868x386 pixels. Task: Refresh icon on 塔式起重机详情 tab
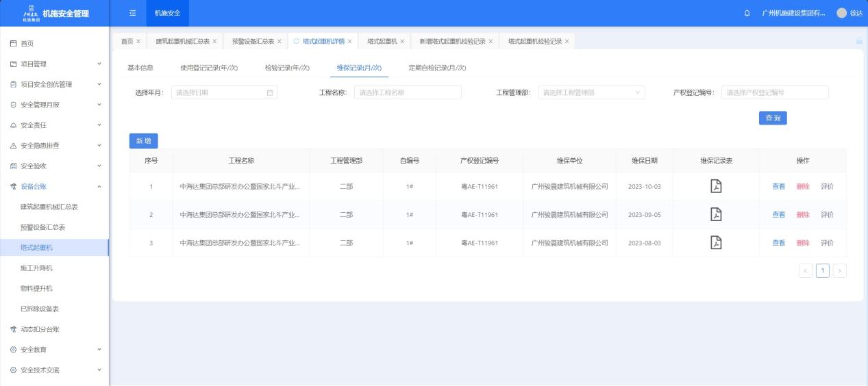pyautogui.click(x=297, y=42)
